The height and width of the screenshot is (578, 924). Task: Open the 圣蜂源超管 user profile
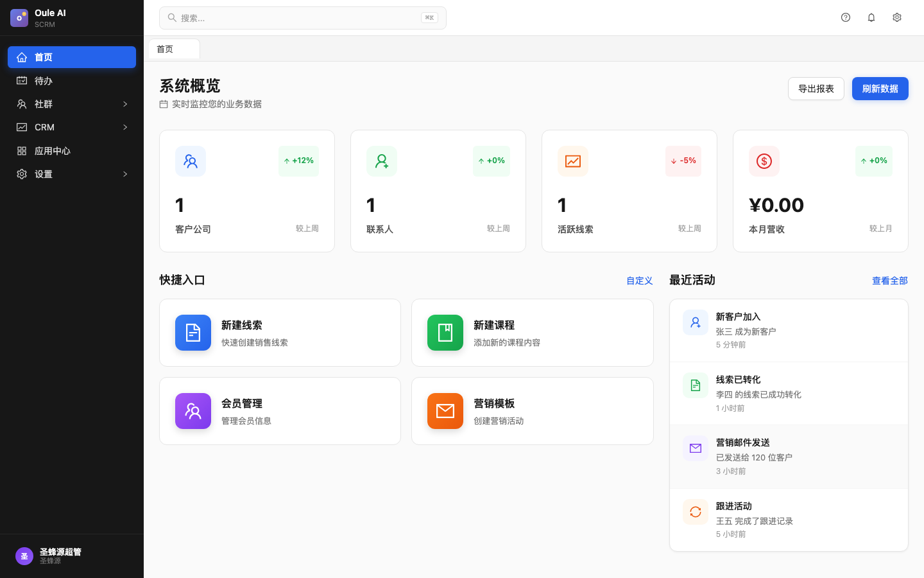point(72,556)
